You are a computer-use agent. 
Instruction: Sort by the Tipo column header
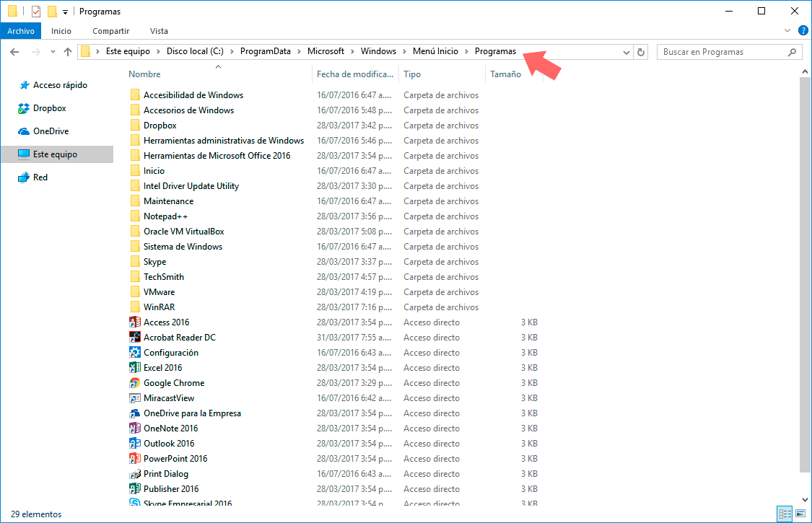click(442, 74)
